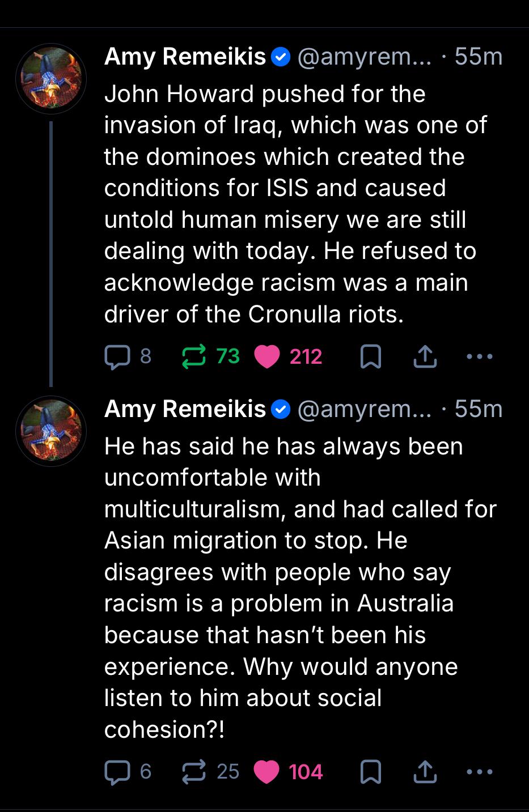Bookmark the Cronulla riots tweet

[371, 356]
